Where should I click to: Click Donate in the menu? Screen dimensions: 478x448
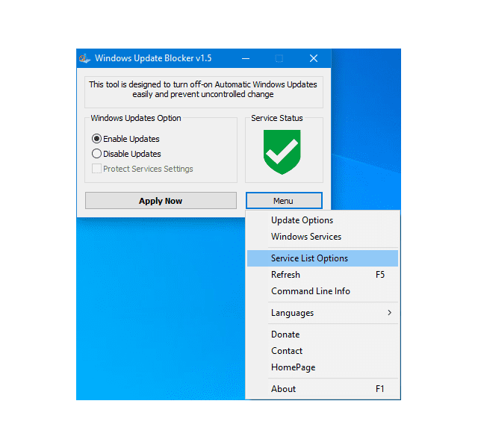point(323,335)
